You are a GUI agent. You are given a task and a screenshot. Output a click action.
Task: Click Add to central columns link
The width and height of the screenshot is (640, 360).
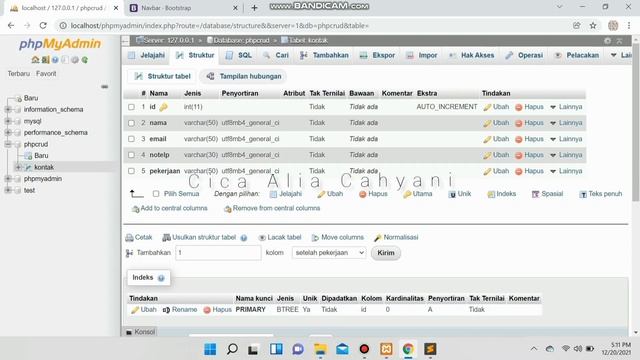(169, 209)
